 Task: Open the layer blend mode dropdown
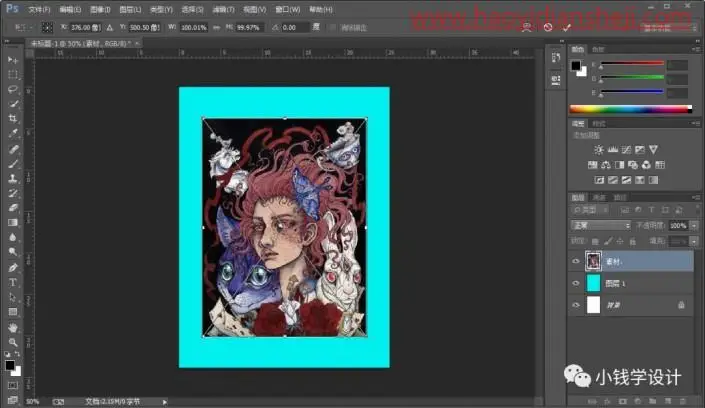coord(600,225)
